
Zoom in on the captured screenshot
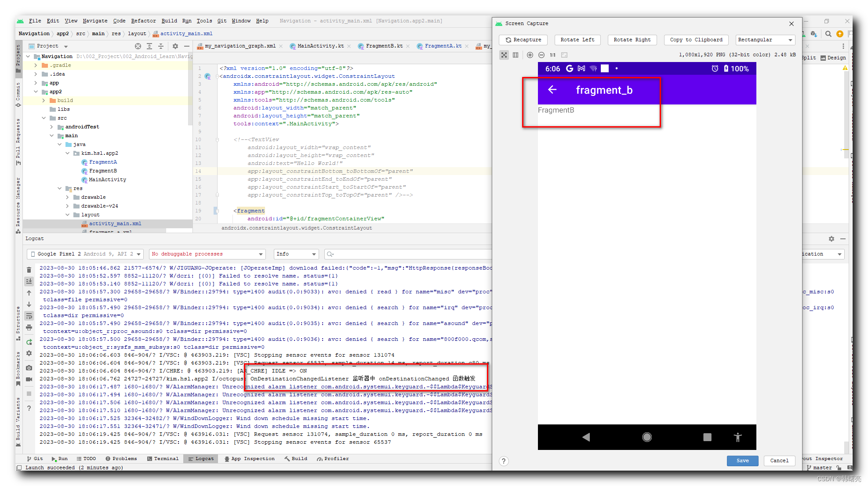click(530, 55)
